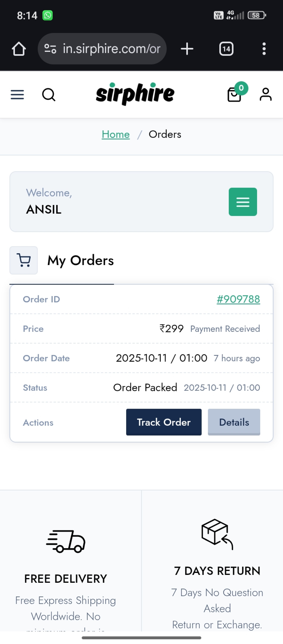283x644 pixels.
Task: Tap the search magnifier icon
Action: click(x=48, y=95)
